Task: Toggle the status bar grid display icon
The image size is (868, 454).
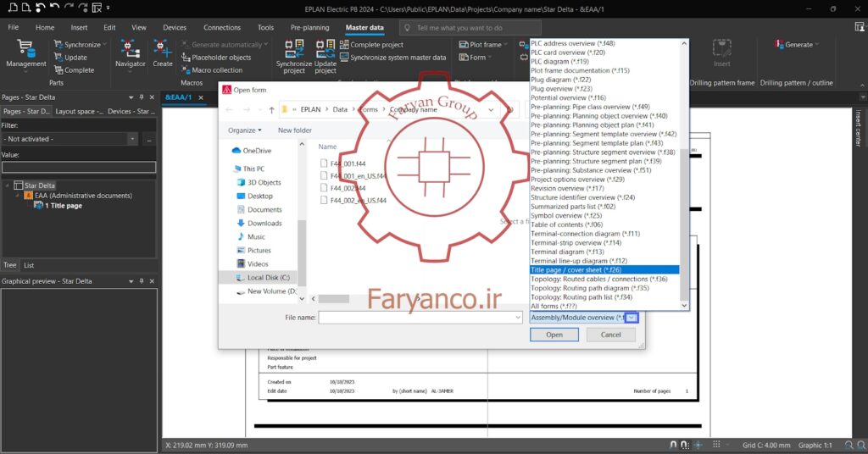Action: click(716, 445)
